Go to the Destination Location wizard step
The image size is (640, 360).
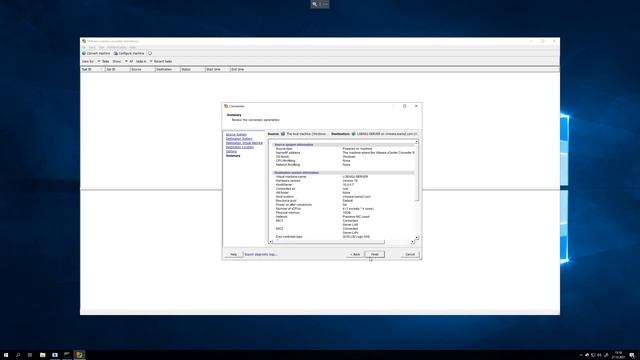click(x=240, y=147)
